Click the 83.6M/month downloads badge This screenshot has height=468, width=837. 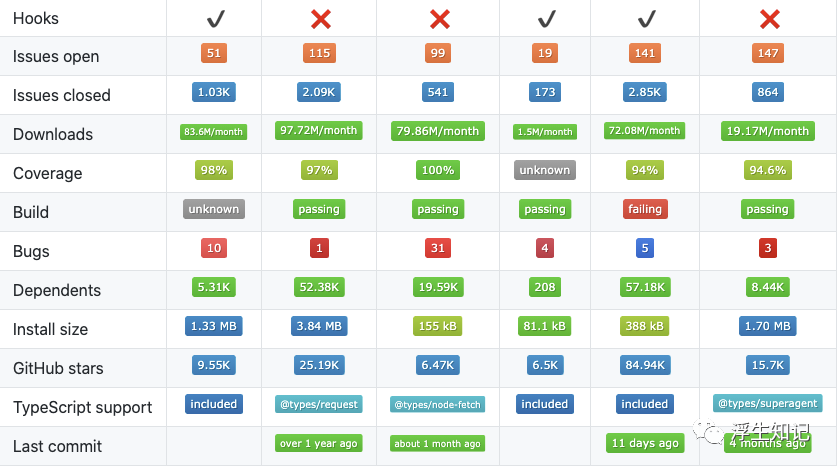(213, 131)
